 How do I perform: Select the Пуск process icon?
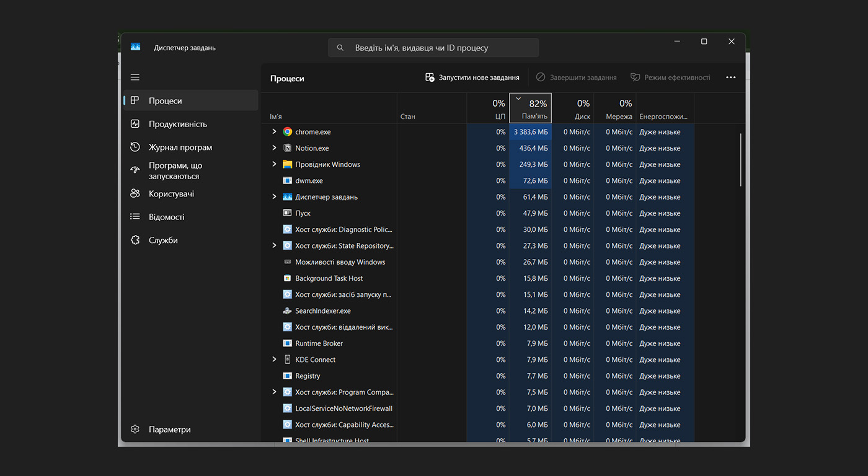point(287,213)
